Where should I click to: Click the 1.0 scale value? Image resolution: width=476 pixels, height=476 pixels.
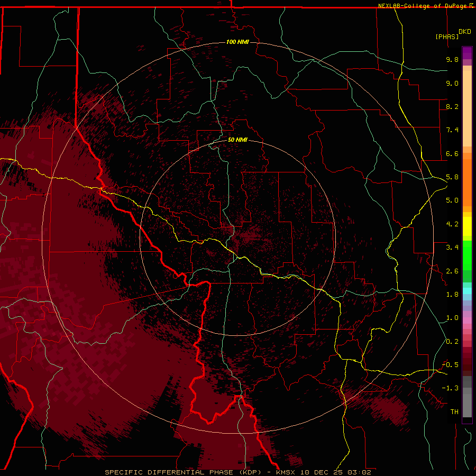tap(452, 318)
